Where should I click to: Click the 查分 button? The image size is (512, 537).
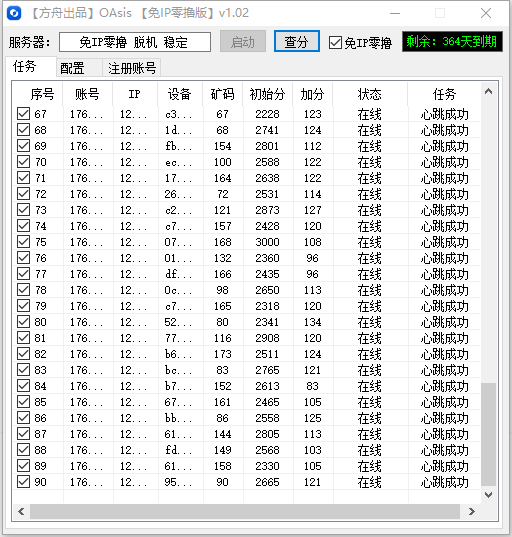coord(297,41)
